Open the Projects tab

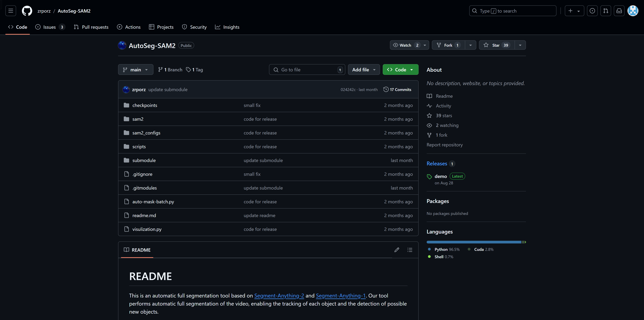point(161,27)
